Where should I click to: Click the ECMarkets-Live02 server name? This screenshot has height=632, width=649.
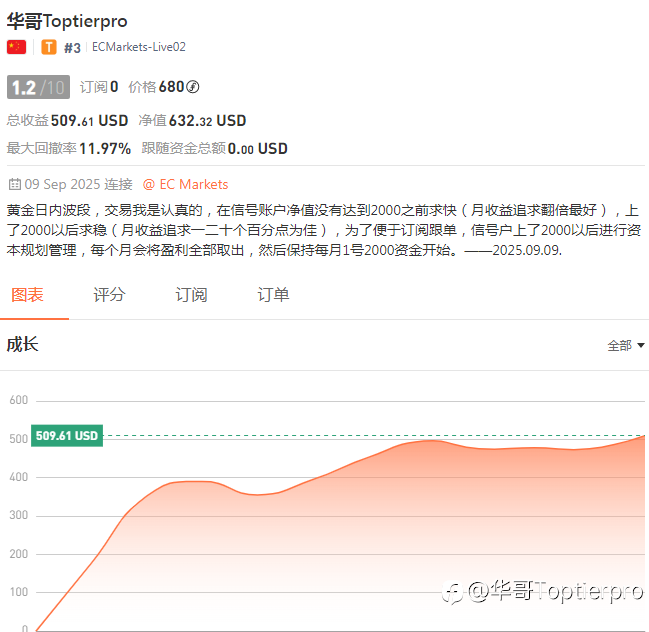click(x=139, y=47)
